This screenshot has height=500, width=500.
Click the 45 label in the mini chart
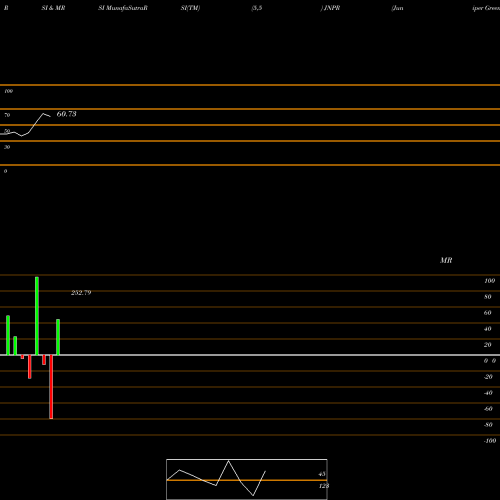(x=322, y=474)
